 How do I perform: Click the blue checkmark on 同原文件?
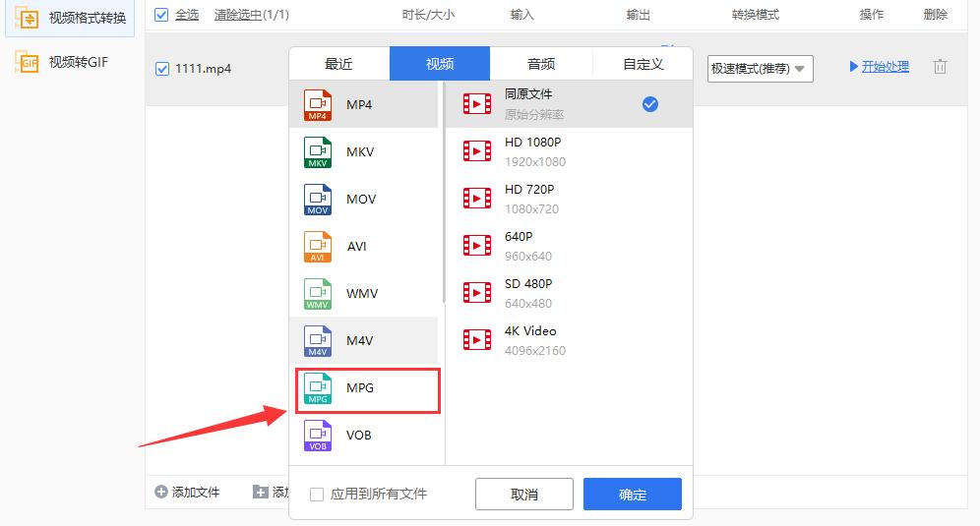pos(650,104)
